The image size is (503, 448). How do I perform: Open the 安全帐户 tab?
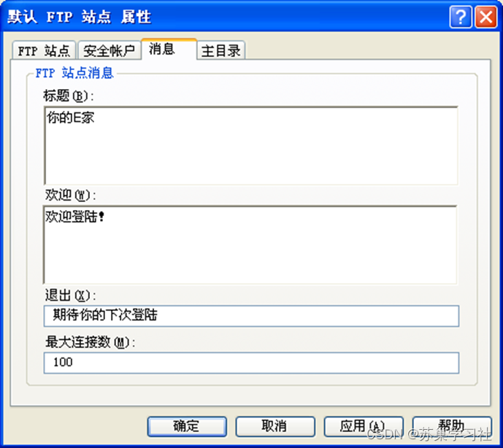[x=109, y=50]
